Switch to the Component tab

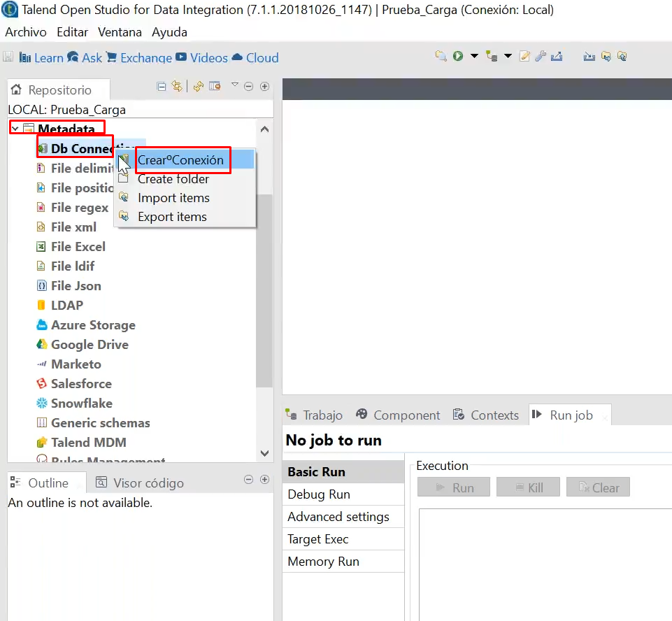click(398, 415)
